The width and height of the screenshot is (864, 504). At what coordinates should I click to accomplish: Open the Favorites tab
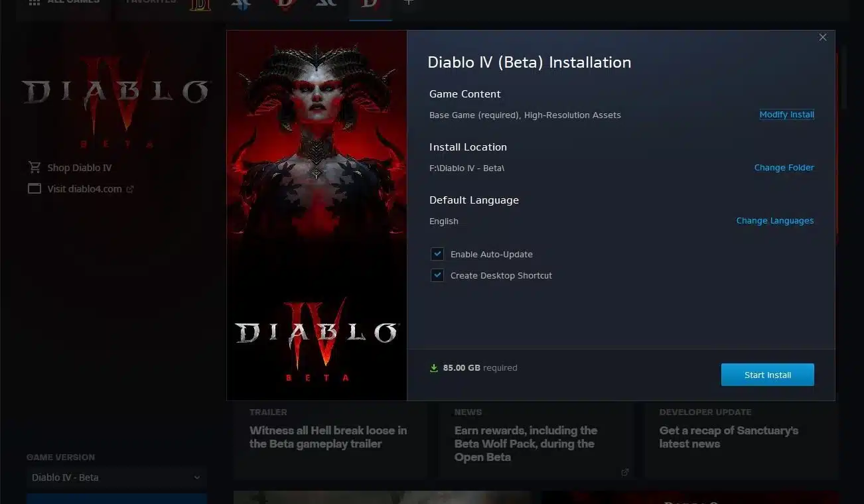tap(151, 2)
